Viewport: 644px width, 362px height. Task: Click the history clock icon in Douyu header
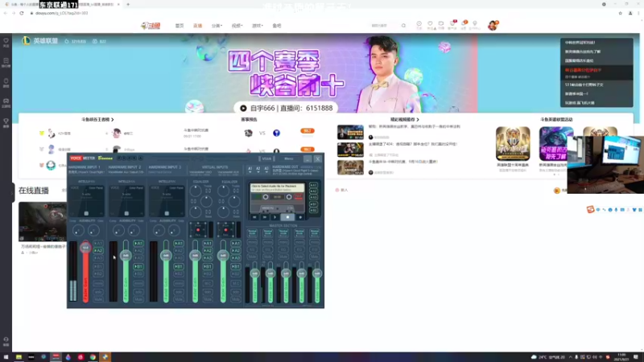[x=419, y=24]
